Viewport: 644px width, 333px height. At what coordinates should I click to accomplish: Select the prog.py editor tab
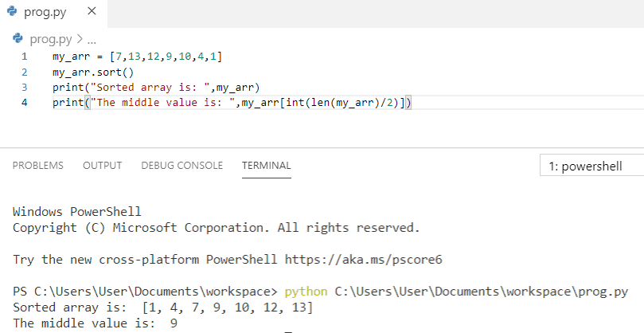(54, 14)
